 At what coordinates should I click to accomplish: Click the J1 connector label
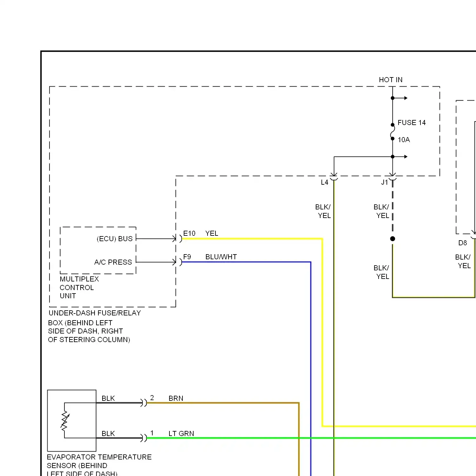pyautogui.click(x=384, y=182)
